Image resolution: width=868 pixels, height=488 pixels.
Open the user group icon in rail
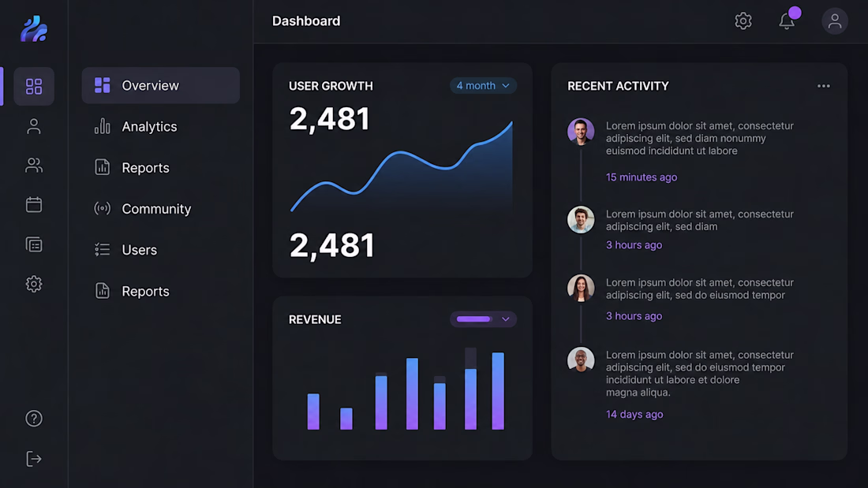(34, 166)
